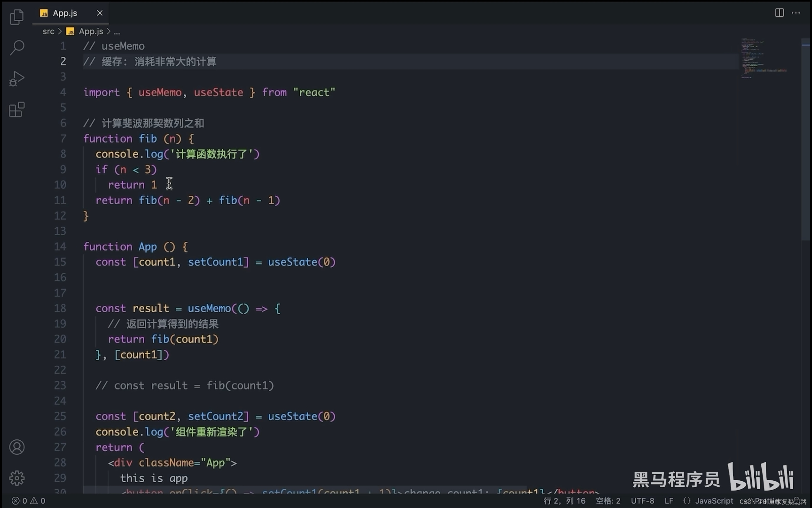
Task: Click the comment '// 缓存: 消耗非常大的计算'
Action: click(x=150, y=62)
